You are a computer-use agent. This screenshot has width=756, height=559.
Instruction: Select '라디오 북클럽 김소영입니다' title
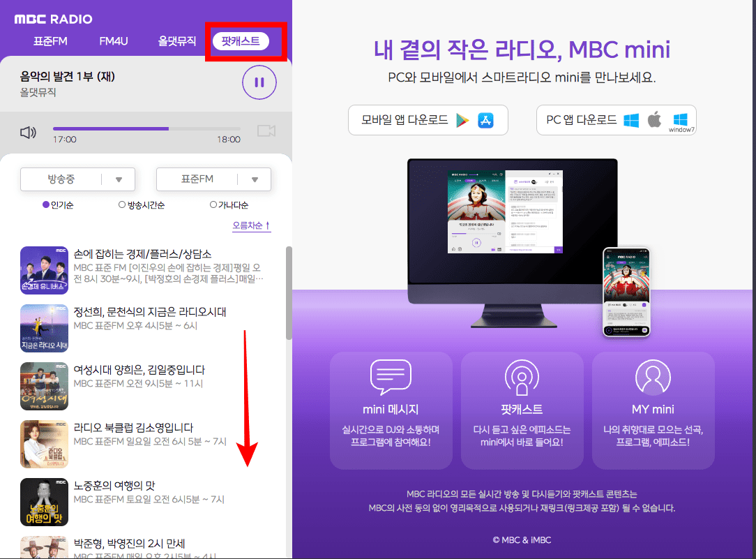(133, 428)
